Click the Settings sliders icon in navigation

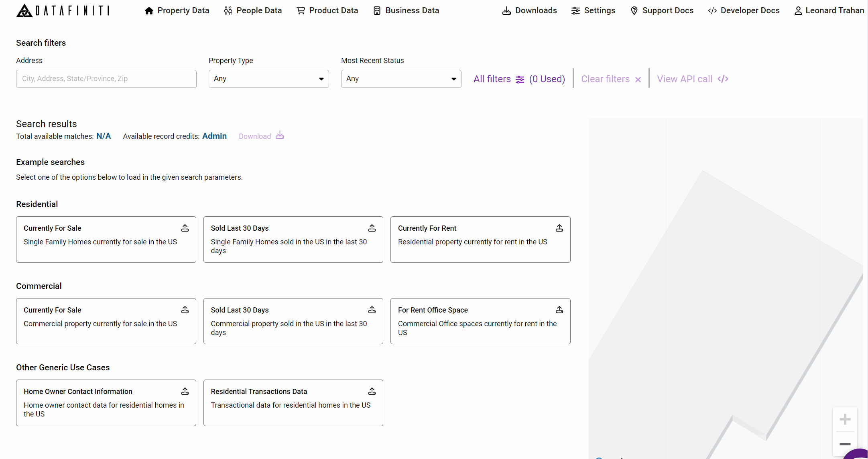pos(575,11)
